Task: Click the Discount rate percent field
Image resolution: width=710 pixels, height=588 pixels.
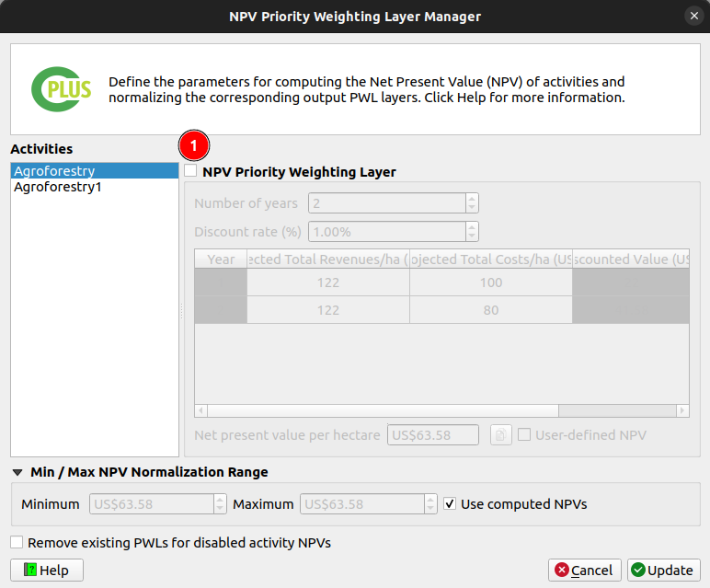Action: pos(387,232)
